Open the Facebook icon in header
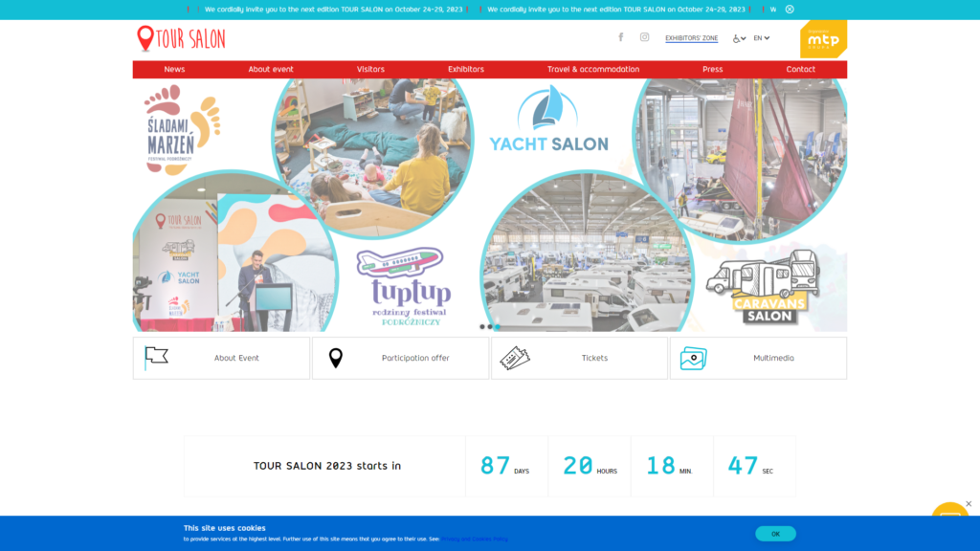 point(620,37)
